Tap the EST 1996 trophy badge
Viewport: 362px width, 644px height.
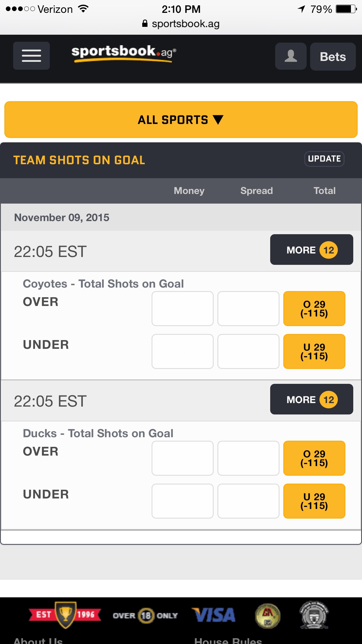click(x=65, y=615)
